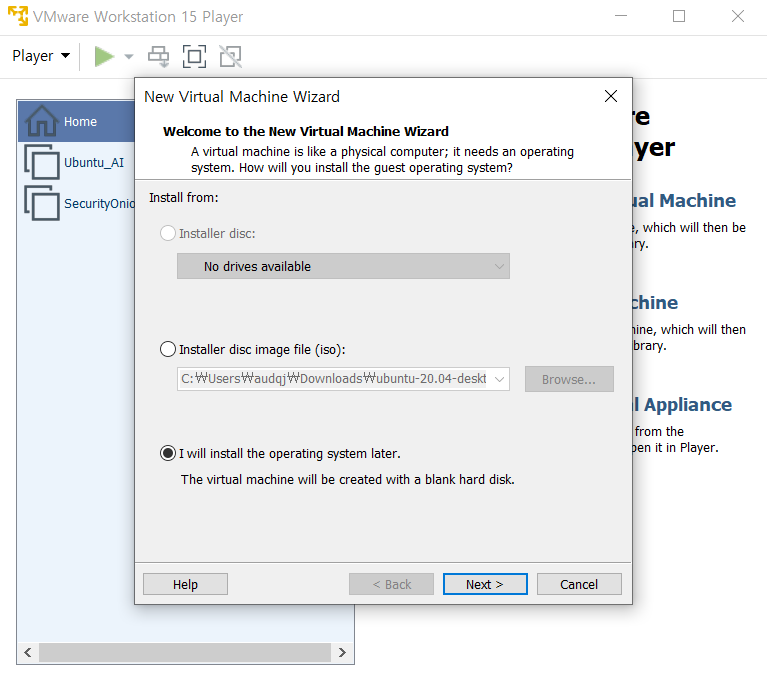Click the Home house icon
This screenshot has height=683, width=767.
42,120
